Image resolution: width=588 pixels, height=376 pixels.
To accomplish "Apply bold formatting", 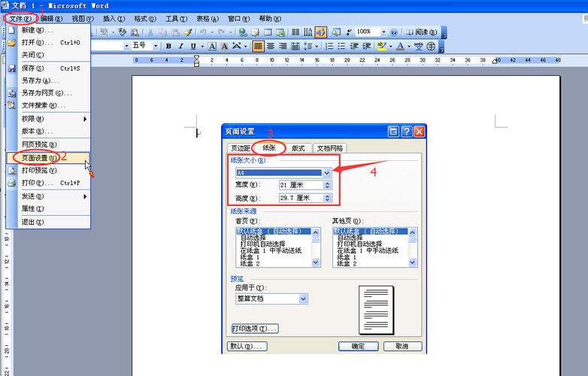I will 168,46.
